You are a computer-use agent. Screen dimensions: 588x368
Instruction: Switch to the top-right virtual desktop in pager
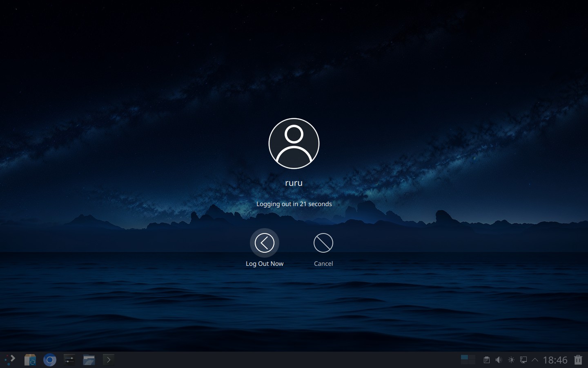tap(472, 357)
